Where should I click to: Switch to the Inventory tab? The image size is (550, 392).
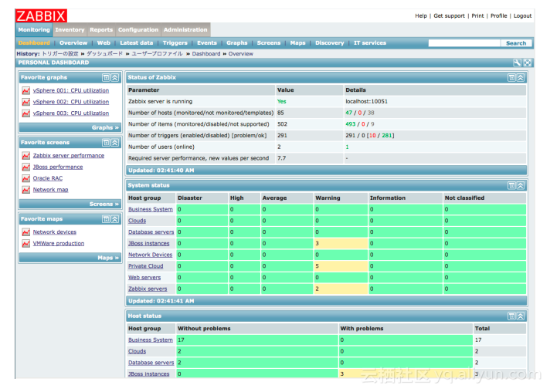pyautogui.click(x=70, y=30)
